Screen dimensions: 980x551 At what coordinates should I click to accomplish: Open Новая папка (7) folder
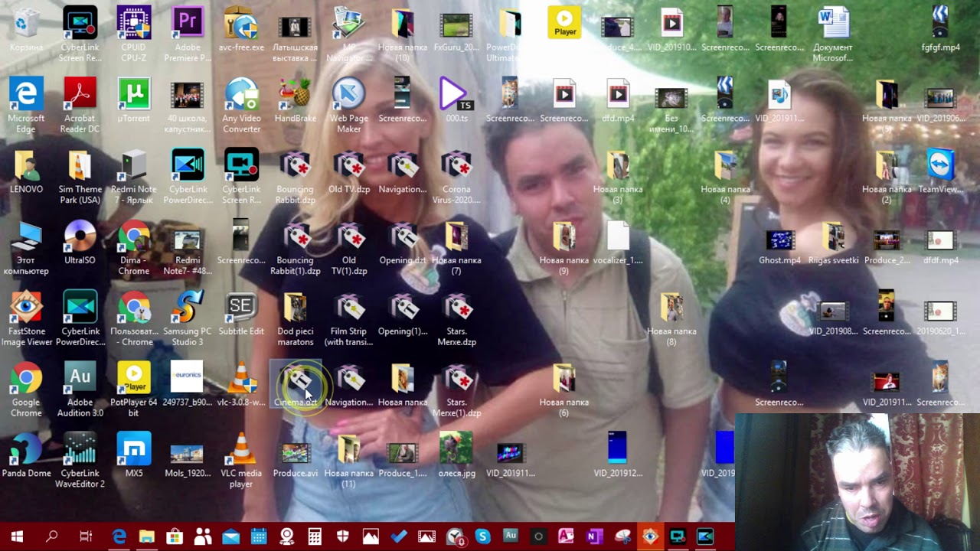pos(456,246)
